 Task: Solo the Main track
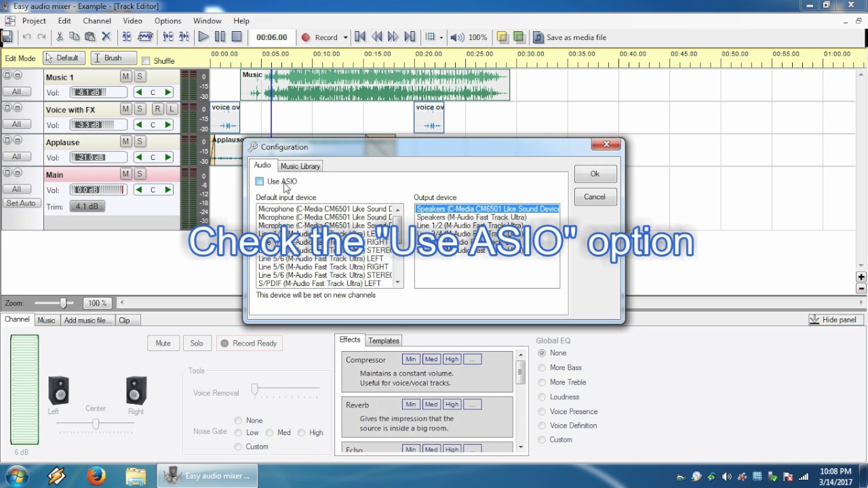coord(140,174)
